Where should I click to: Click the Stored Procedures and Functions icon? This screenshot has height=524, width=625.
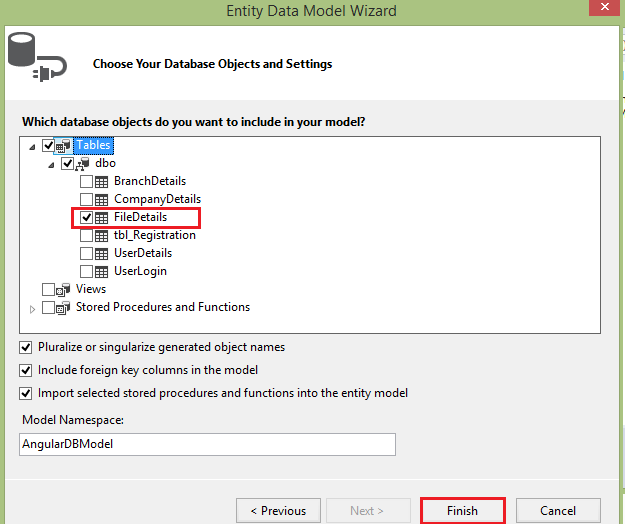tap(63, 308)
